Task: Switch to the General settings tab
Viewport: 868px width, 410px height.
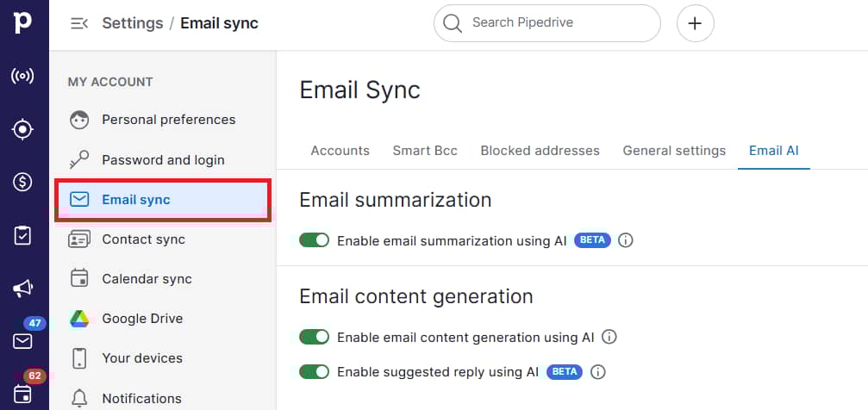Action: pos(674,151)
